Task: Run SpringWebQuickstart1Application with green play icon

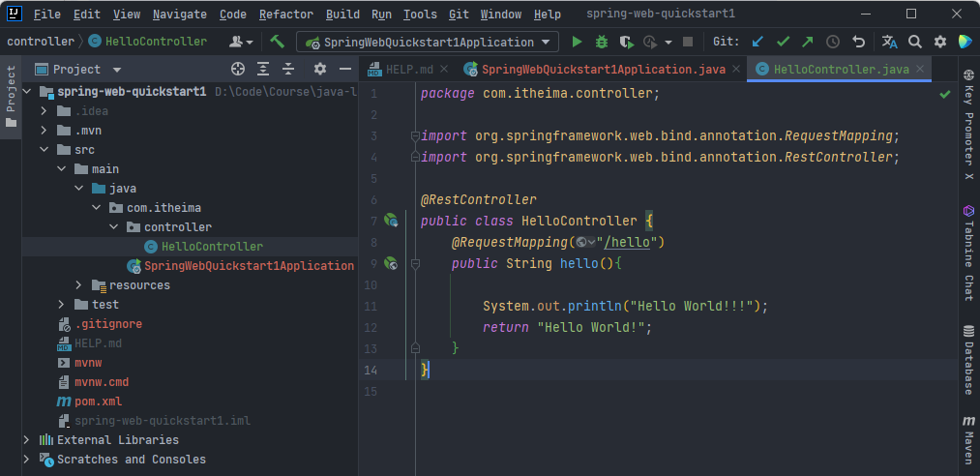Action: tap(577, 42)
